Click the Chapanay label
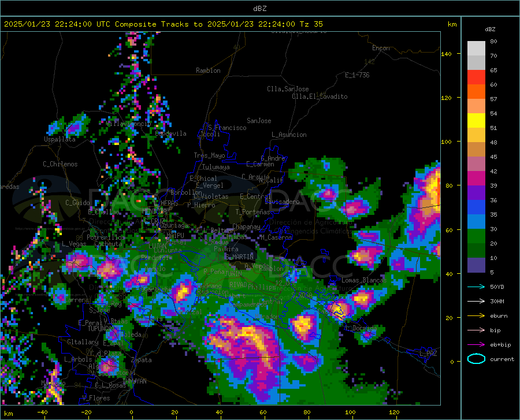 pos(246,226)
